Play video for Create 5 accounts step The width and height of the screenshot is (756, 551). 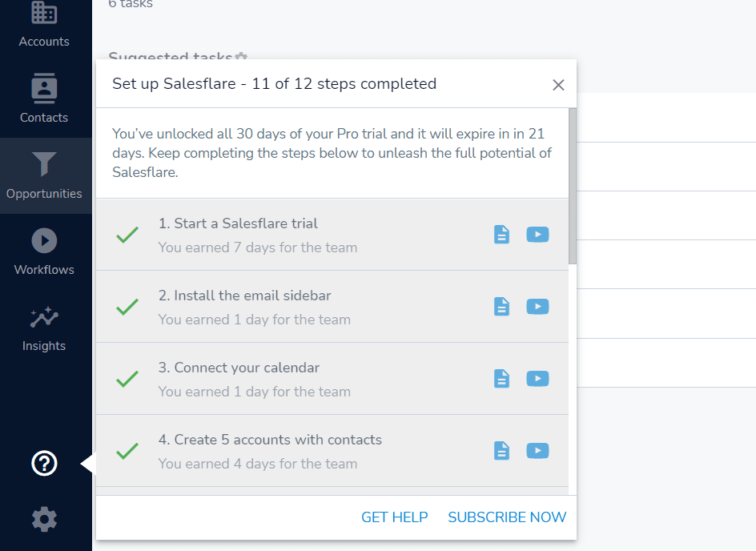(537, 451)
